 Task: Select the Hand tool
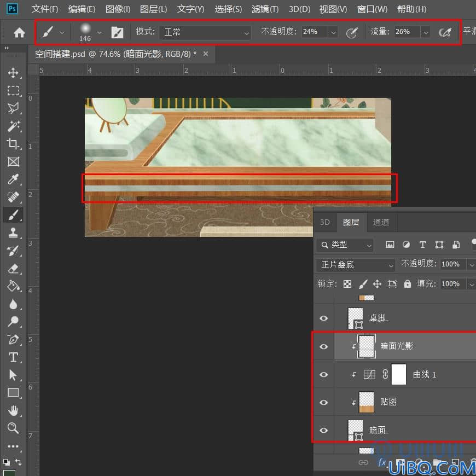coord(13,411)
